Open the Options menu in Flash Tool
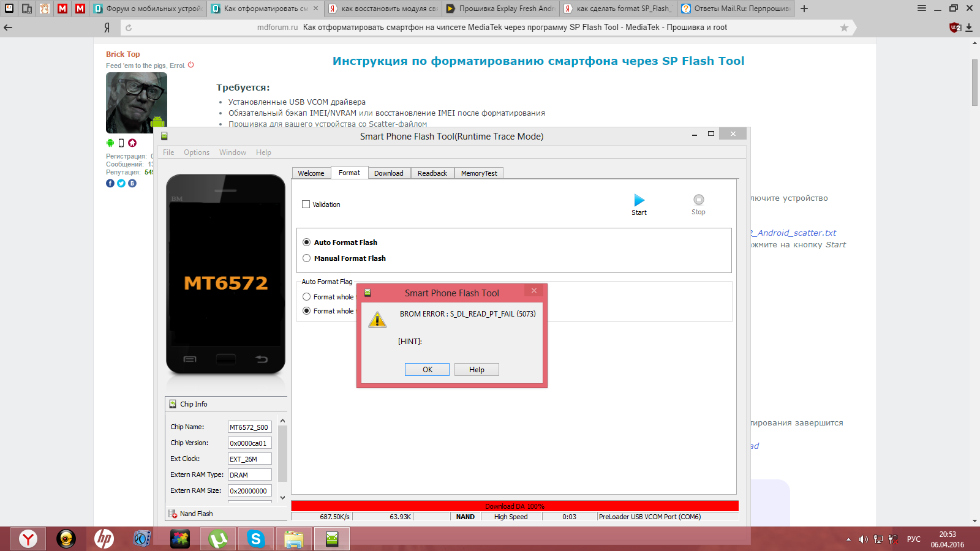Image resolution: width=980 pixels, height=551 pixels. click(197, 152)
